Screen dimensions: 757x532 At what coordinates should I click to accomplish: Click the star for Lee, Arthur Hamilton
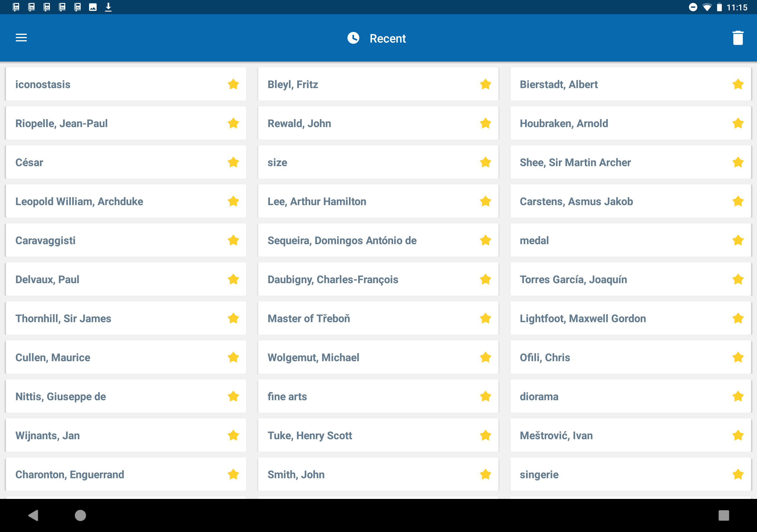click(x=485, y=201)
